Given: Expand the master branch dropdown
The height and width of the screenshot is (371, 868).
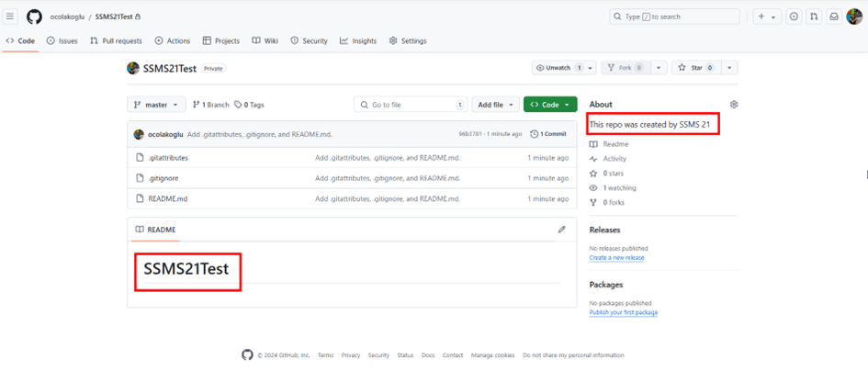Looking at the screenshot, I should coord(157,105).
